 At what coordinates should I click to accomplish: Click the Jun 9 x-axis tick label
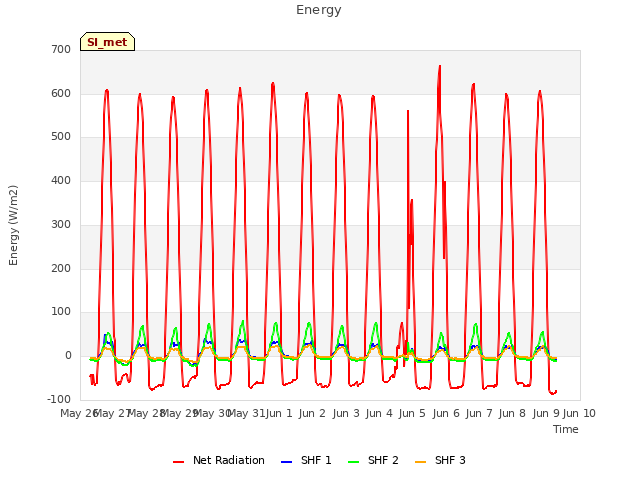pyautogui.click(x=546, y=413)
